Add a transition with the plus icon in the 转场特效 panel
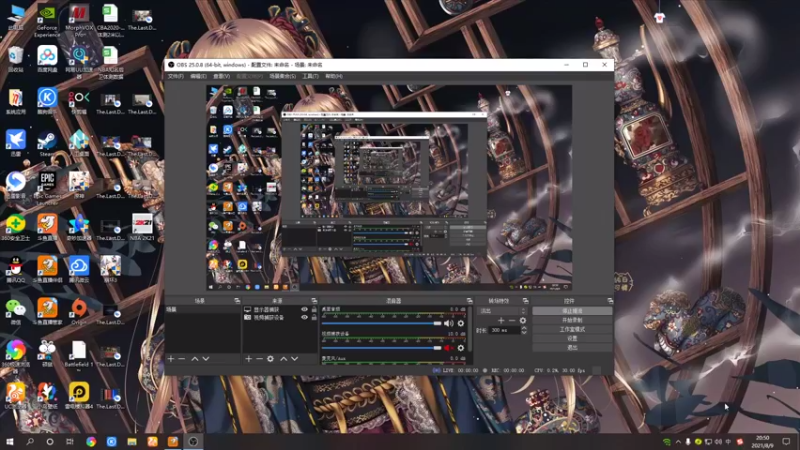 tap(501, 320)
